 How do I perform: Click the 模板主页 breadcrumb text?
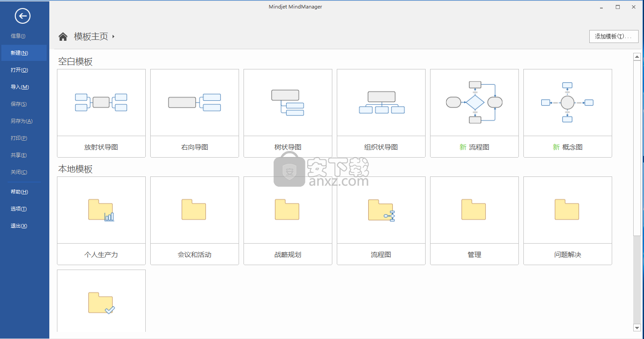tap(91, 37)
